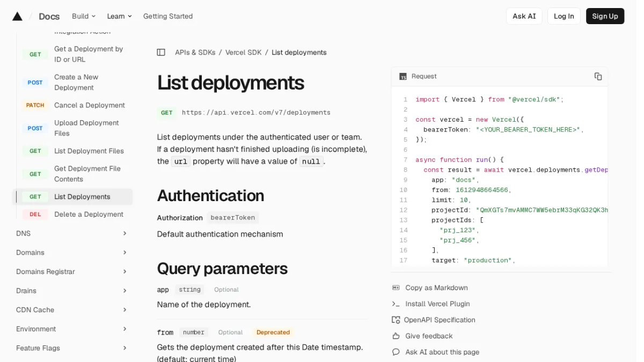
Task: Click the Deprecated badge on from parameter
Action: (x=273, y=333)
